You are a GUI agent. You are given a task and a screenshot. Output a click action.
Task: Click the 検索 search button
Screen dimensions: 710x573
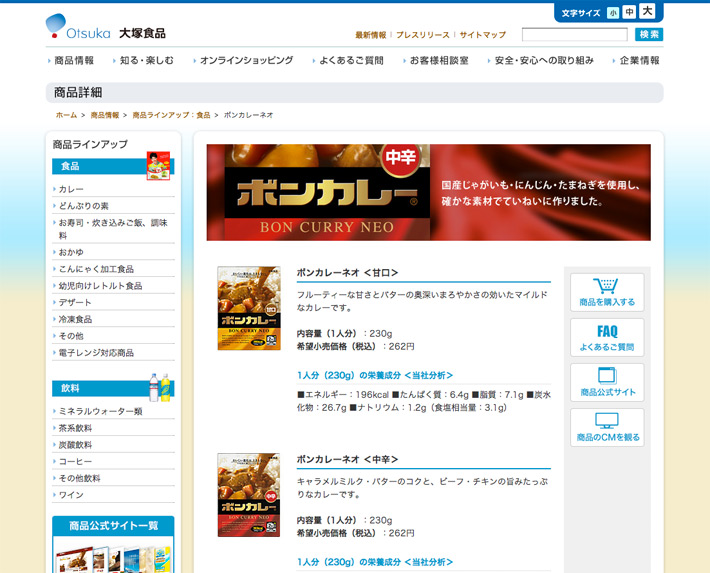pyautogui.click(x=649, y=34)
